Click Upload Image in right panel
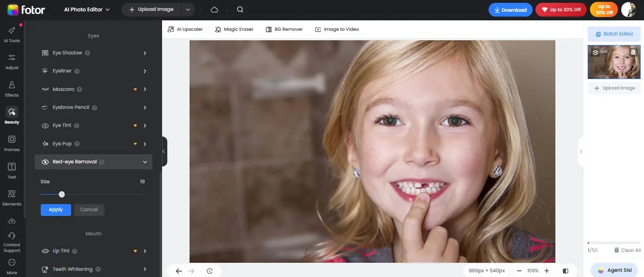Screen dimensions: 644x277 [x=614, y=88]
